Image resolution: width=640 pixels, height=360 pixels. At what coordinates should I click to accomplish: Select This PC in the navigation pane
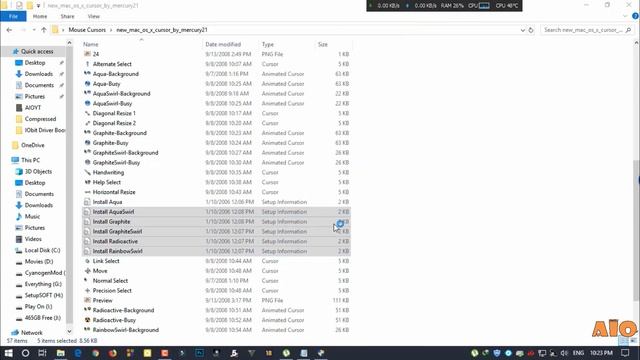[x=30, y=160]
